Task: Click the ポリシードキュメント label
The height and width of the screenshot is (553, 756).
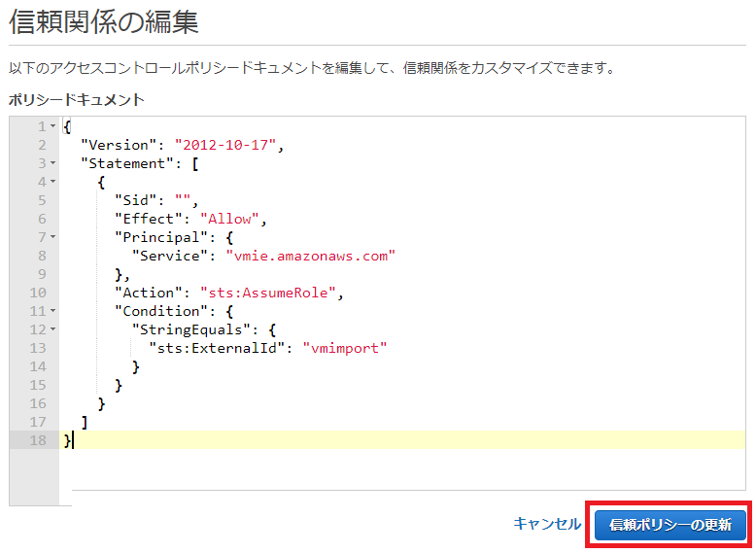Action: coord(77,100)
